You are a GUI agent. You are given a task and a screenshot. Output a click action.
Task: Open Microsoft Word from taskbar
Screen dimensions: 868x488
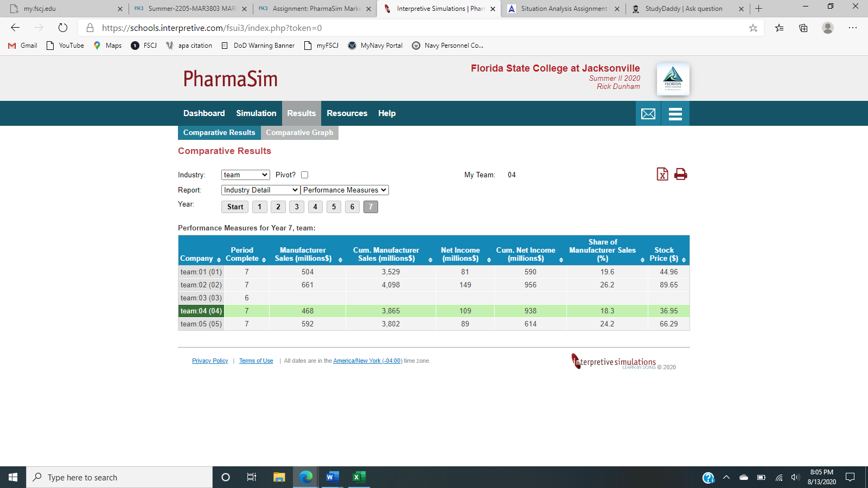[x=332, y=477]
